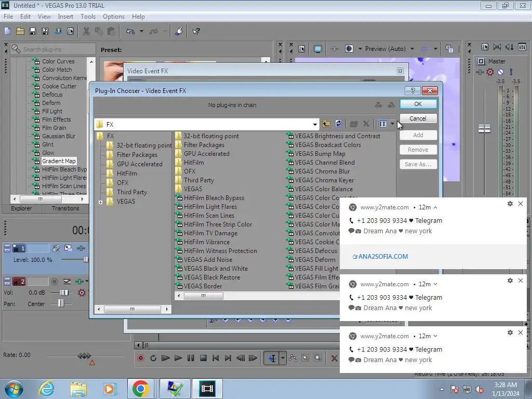
Task: Click the Undo arrow icon
Action: [130, 32]
